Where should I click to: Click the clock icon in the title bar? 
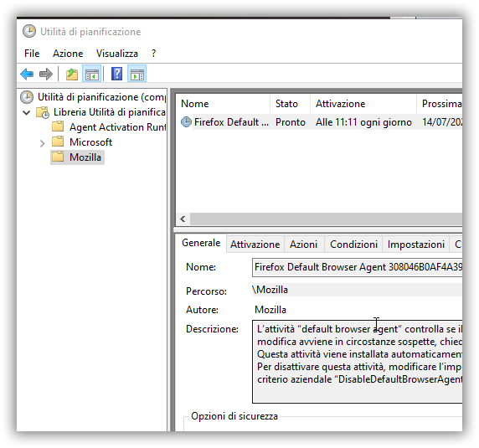click(x=29, y=32)
